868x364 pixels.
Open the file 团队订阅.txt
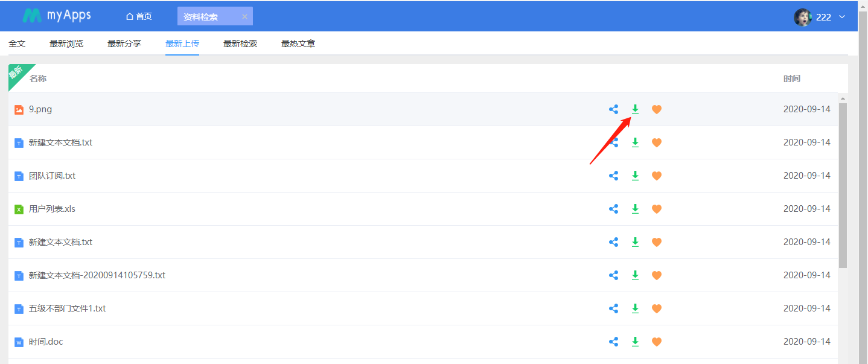[x=53, y=176]
